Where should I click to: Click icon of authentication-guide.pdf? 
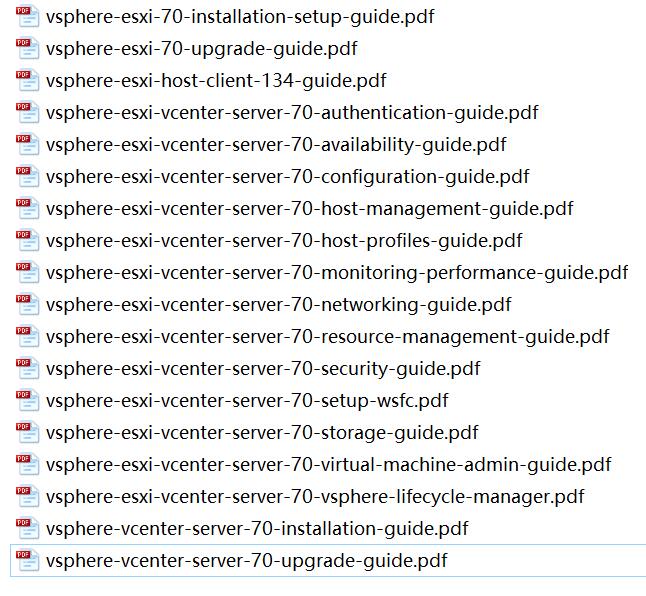coord(28,113)
